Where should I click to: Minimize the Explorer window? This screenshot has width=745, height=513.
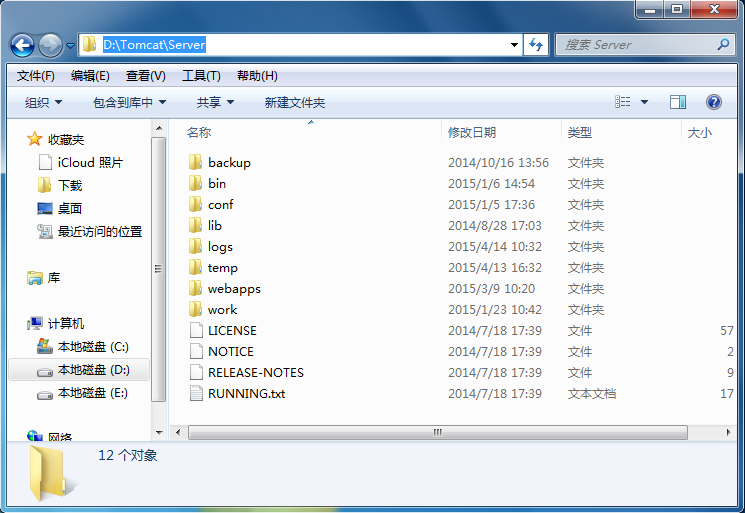tap(649, 9)
